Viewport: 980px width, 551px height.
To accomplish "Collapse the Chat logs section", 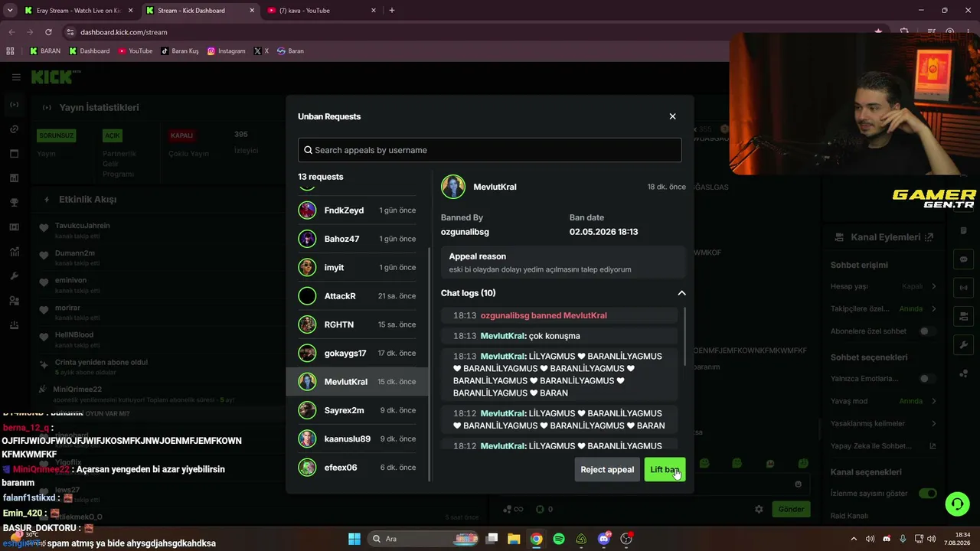I will pos(681,293).
